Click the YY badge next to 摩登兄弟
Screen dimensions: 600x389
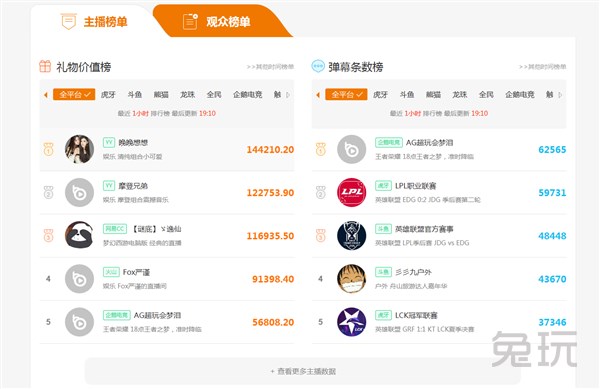[x=109, y=186]
